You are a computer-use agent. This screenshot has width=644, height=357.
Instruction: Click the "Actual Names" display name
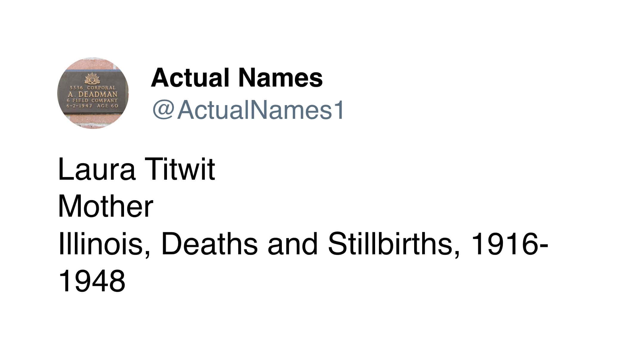coord(237,78)
